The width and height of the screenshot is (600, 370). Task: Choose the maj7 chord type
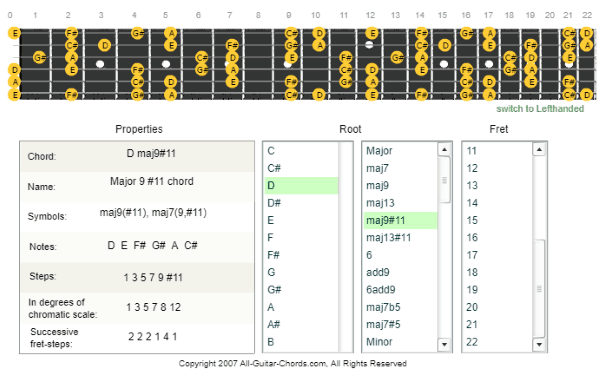400,168
